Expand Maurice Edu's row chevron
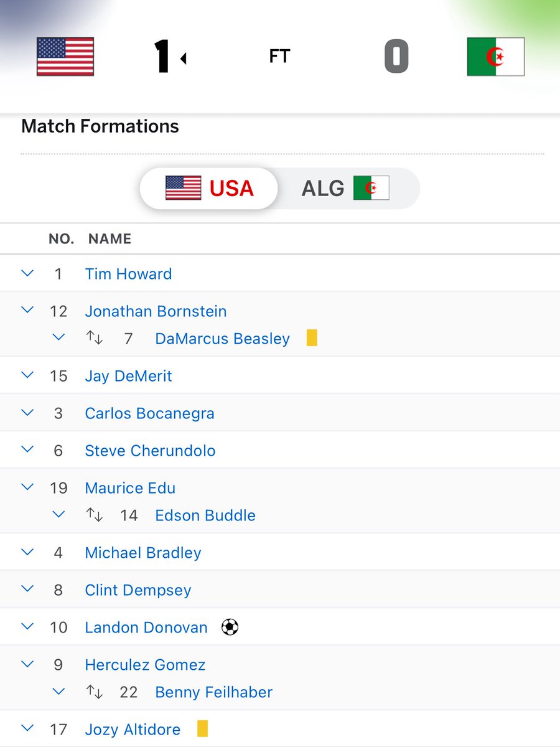 point(27,487)
